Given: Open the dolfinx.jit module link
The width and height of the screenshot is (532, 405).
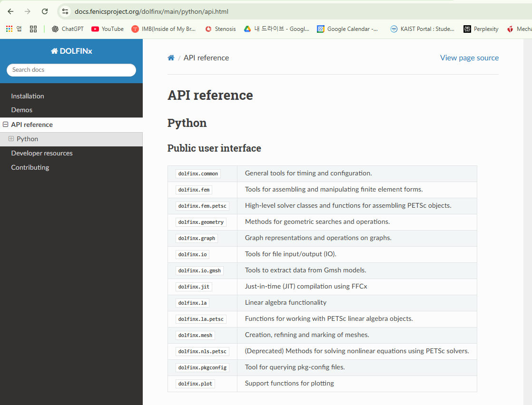Looking at the screenshot, I should click(x=194, y=287).
